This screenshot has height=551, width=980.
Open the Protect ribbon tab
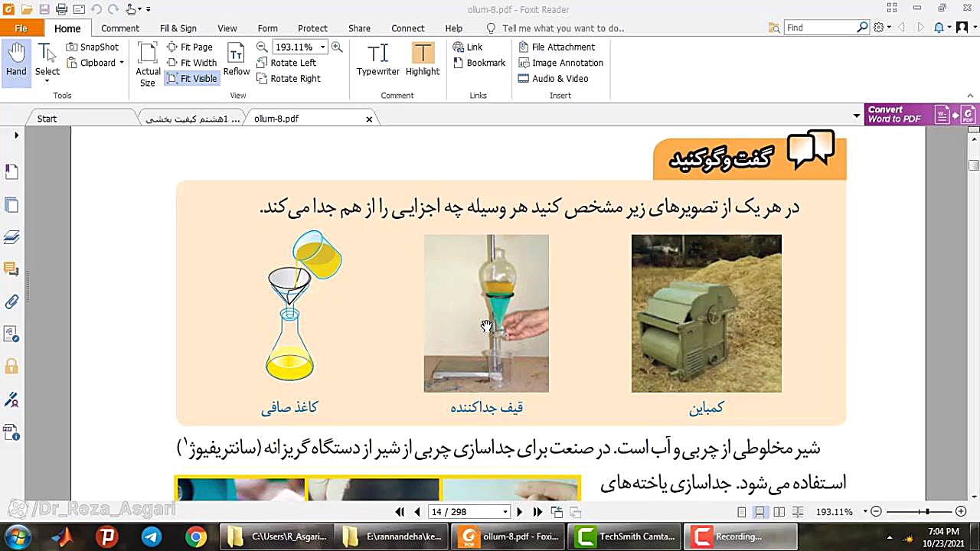312,28
